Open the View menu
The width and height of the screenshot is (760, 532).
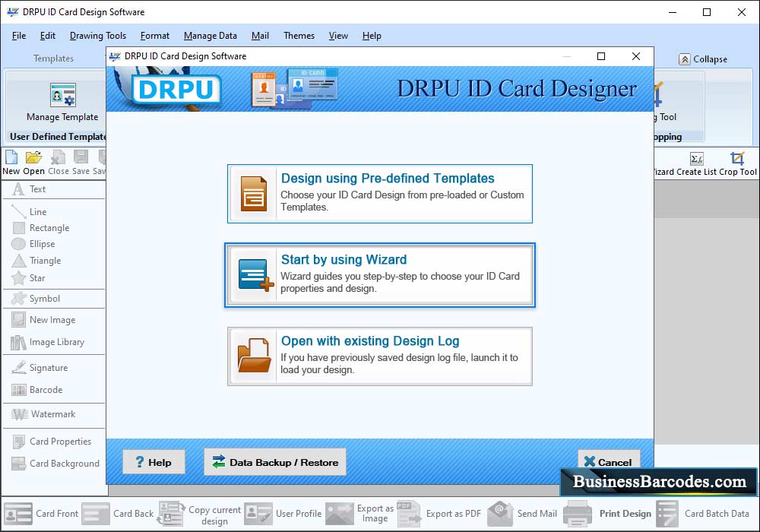click(338, 36)
